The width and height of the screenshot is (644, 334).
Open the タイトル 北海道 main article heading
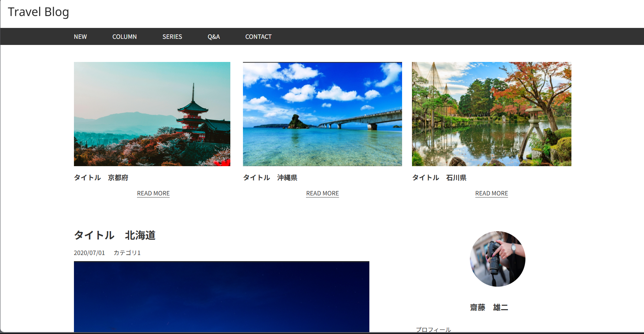point(114,235)
